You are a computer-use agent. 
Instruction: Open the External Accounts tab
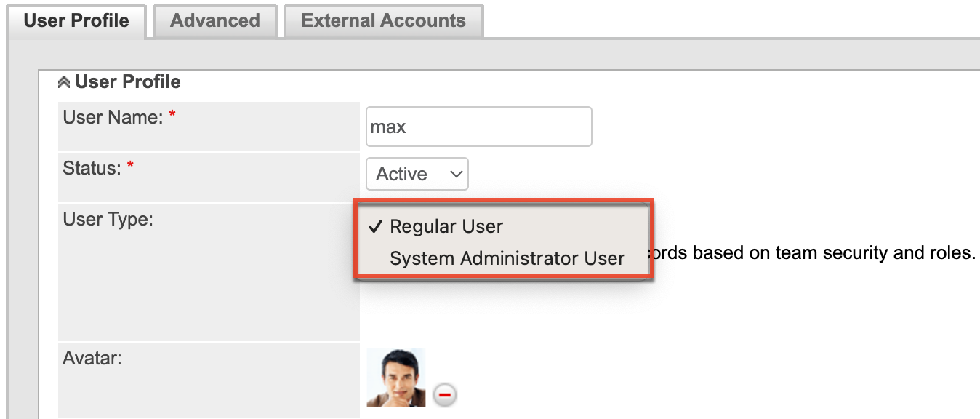[383, 20]
